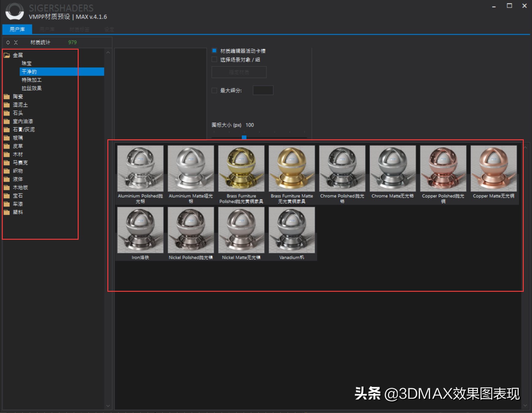
Task: Click the up chevron above the material grid
Action: pyautogui.click(x=525, y=147)
